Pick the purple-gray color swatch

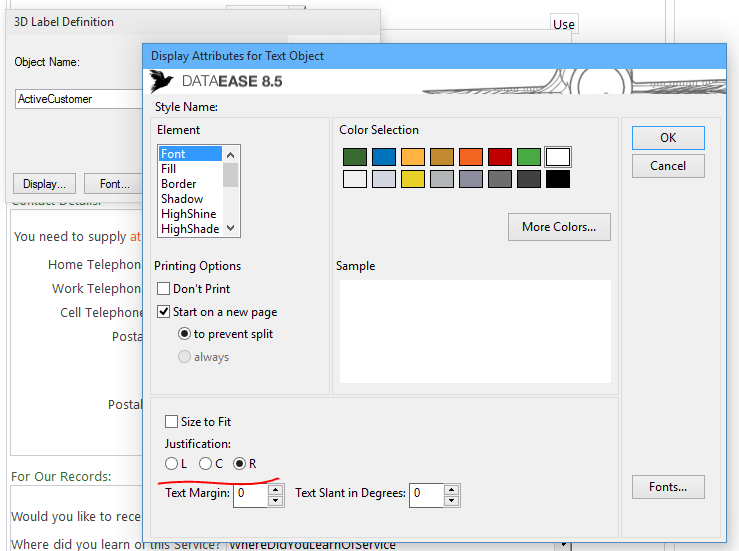coord(471,179)
